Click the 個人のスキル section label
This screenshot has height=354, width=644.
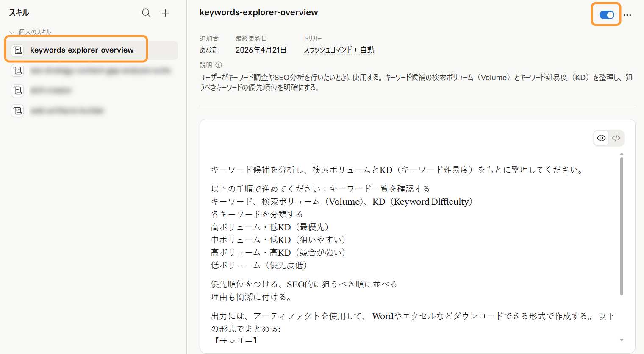pyautogui.click(x=35, y=32)
